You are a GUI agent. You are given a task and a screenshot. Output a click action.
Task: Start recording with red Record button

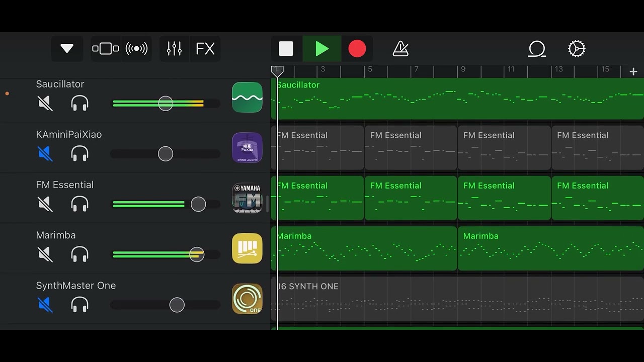coord(357,49)
